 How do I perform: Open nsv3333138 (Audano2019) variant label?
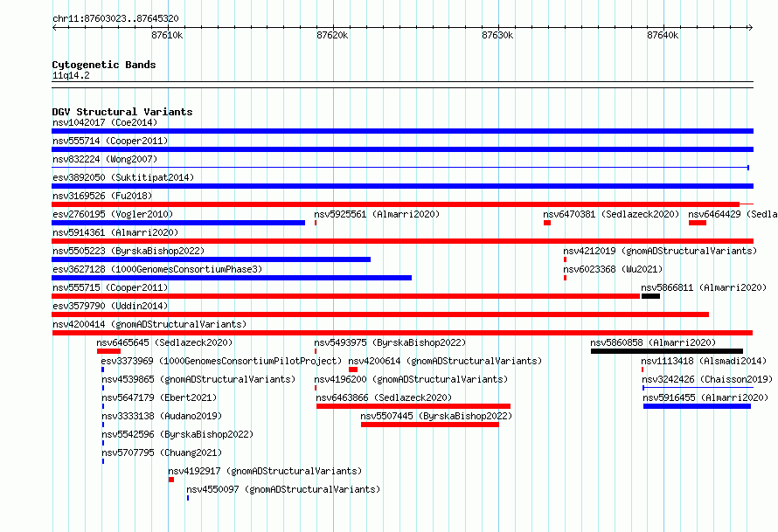point(162,416)
